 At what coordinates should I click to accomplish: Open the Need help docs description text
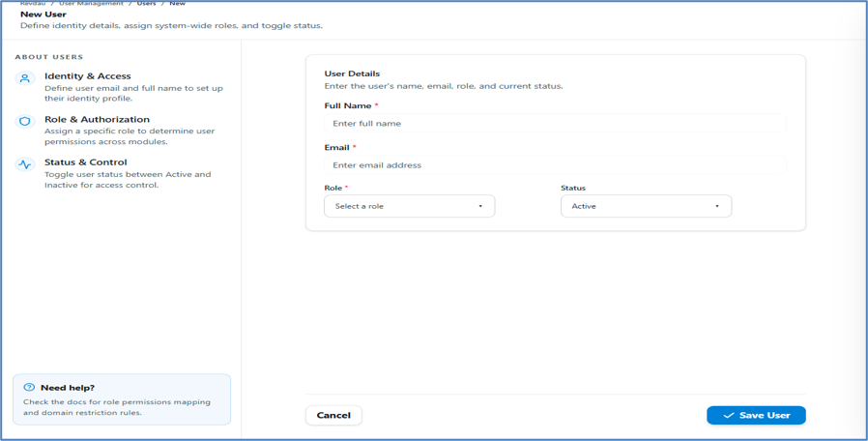tap(117, 407)
